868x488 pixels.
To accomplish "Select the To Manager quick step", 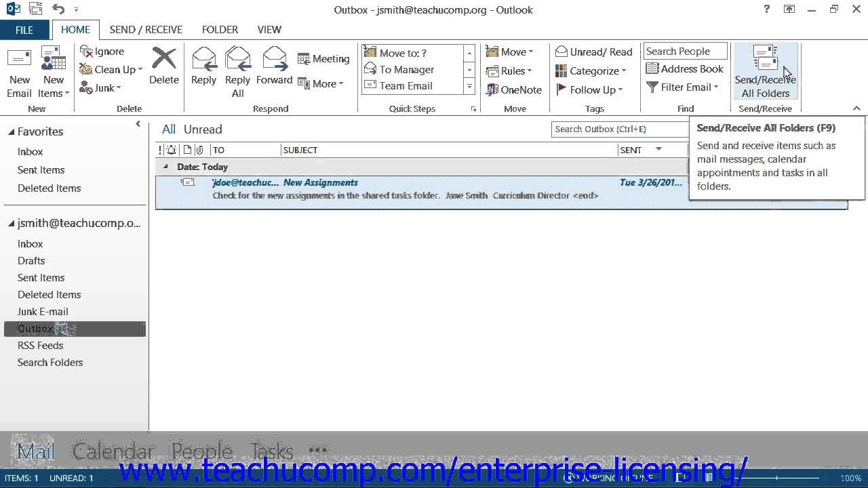I will [412, 69].
